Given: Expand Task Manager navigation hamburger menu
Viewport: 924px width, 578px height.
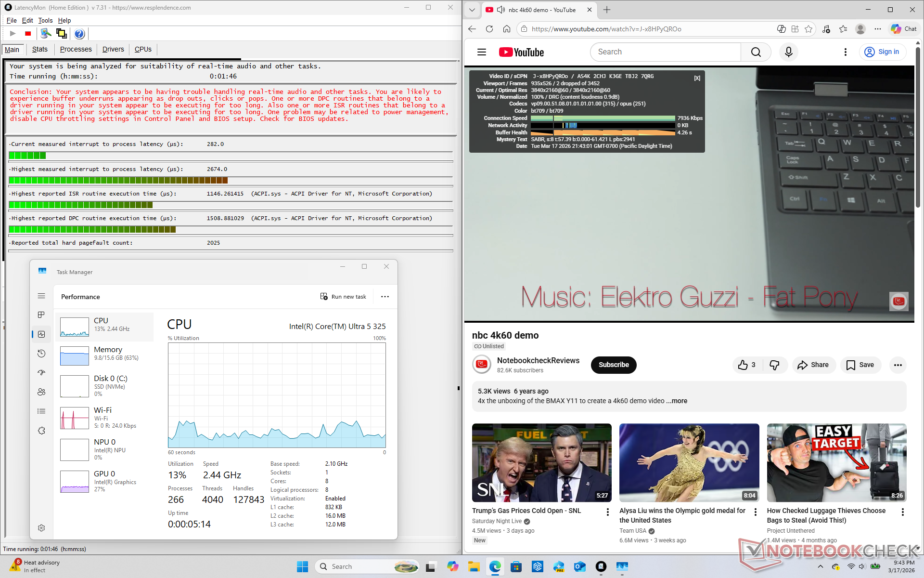Looking at the screenshot, I should tap(41, 296).
